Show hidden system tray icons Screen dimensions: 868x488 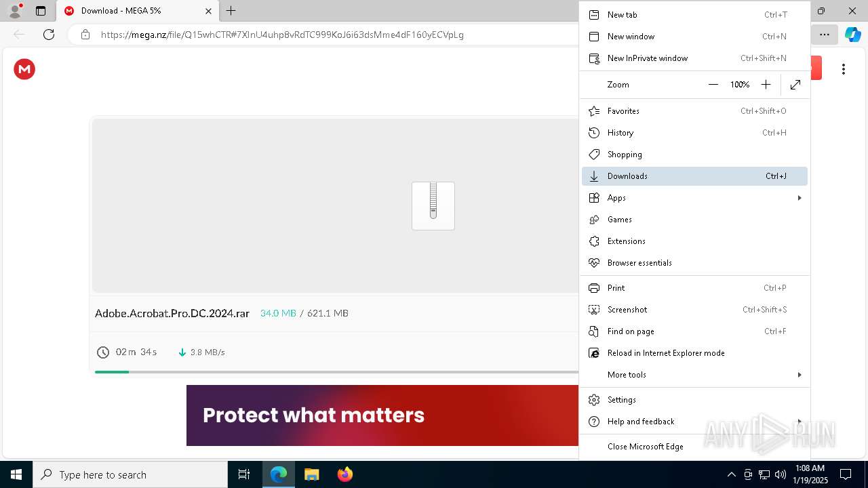pos(731,474)
